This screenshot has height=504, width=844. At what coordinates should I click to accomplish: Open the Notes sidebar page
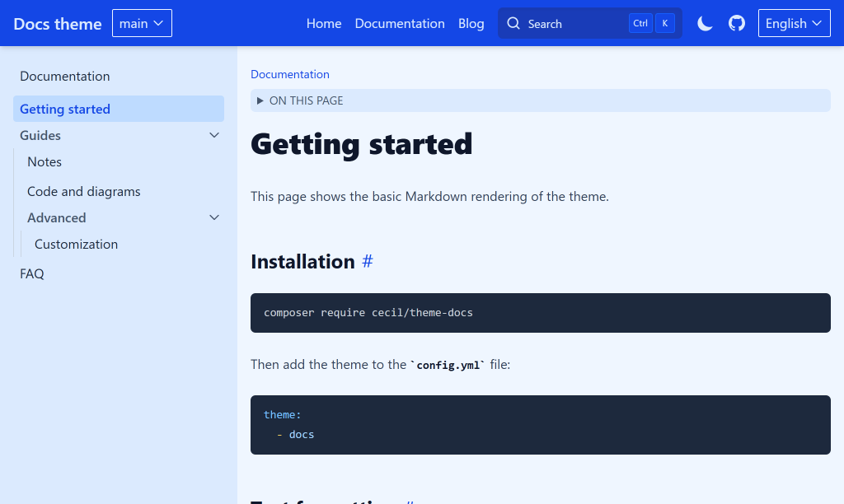pyautogui.click(x=45, y=161)
